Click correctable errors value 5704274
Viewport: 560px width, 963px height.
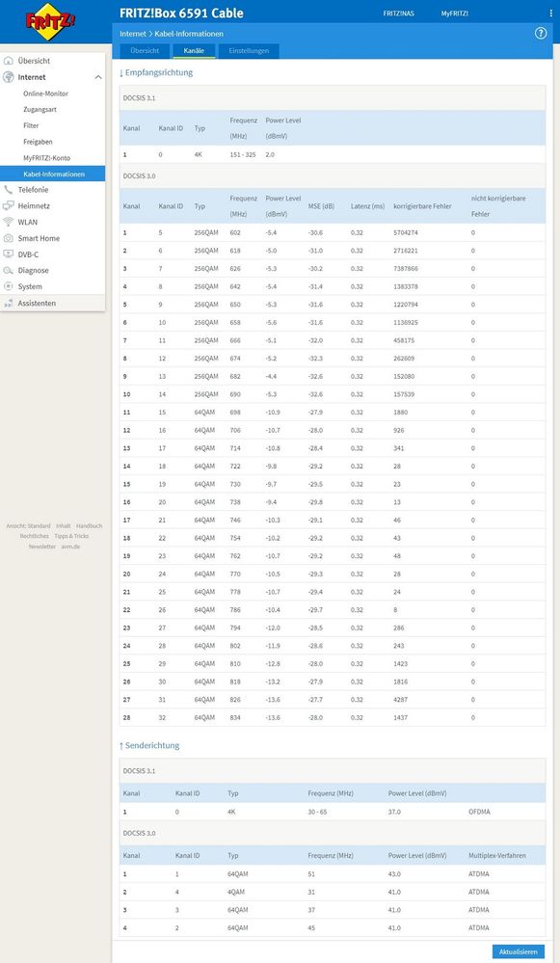tap(406, 232)
